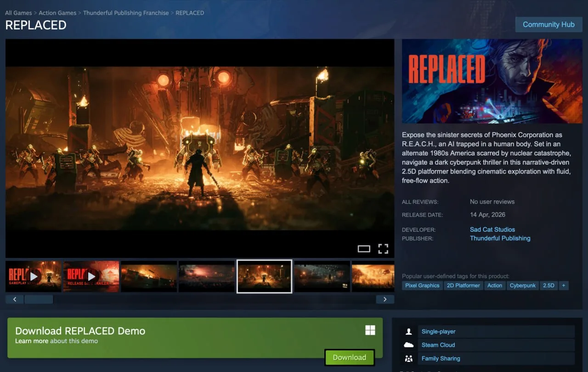Click the release date '14 Apr, 2026'
The height and width of the screenshot is (372, 588).
coord(487,215)
